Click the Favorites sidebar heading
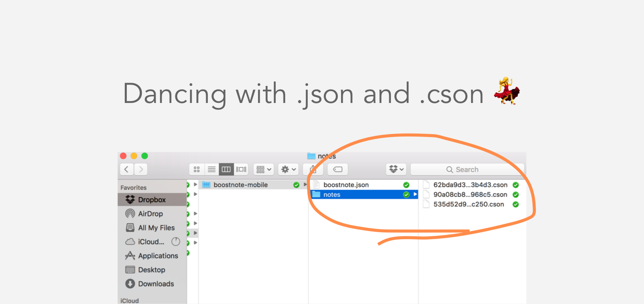Viewport: 644px width, 304px height. click(134, 188)
